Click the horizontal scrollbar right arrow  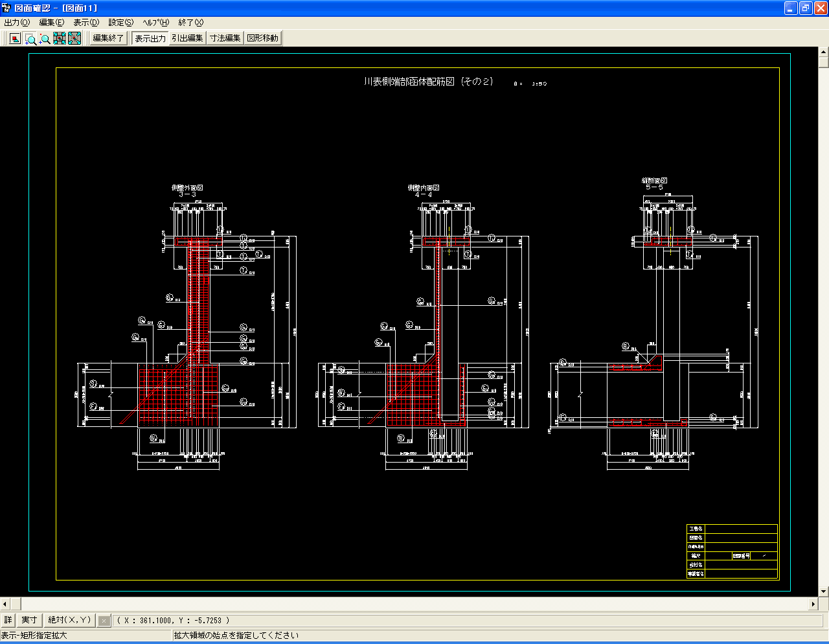point(813,604)
